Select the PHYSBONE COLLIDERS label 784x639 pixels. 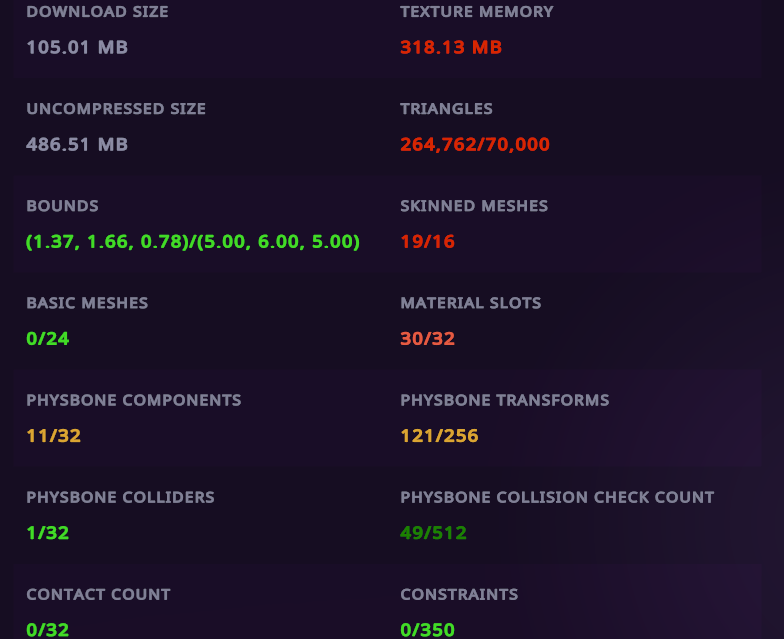click(x=120, y=497)
